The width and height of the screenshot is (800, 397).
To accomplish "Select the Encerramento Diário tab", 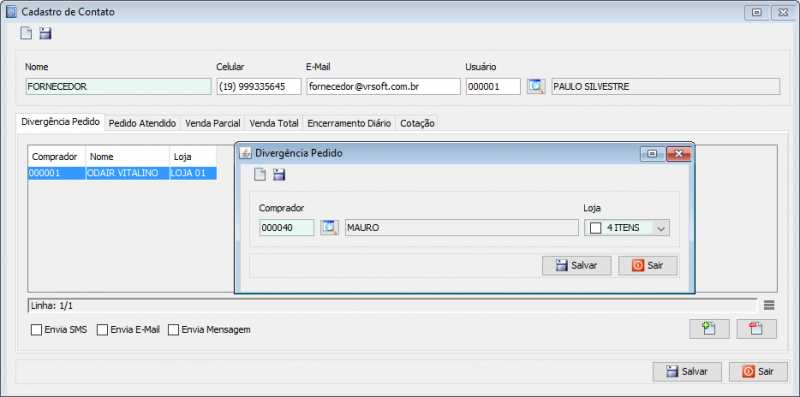I will [349, 123].
